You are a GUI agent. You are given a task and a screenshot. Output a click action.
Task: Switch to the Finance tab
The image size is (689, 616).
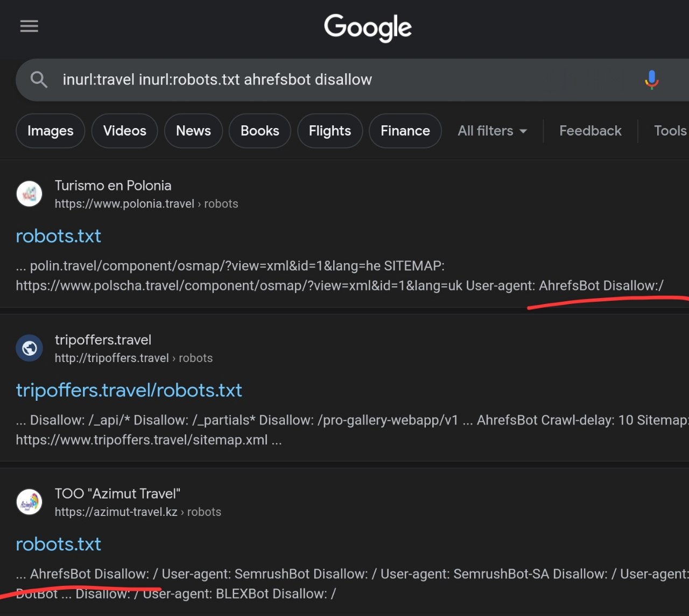[405, 131]
